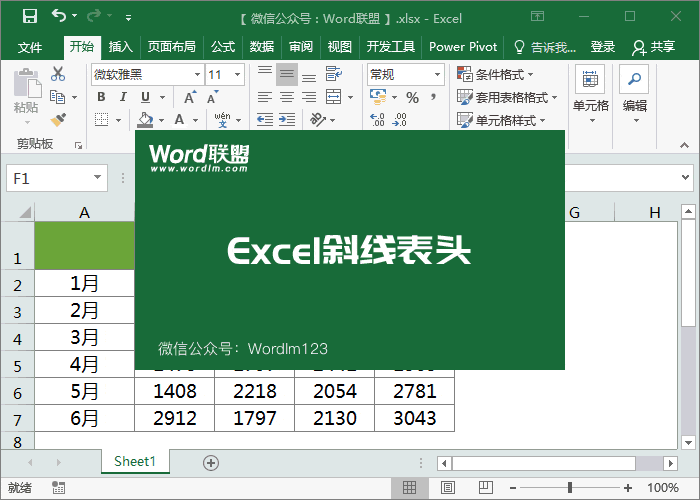Toggle Bold formatting
Image resolution: width=700 pixels, height=500 pixels.
pos(101,97)
